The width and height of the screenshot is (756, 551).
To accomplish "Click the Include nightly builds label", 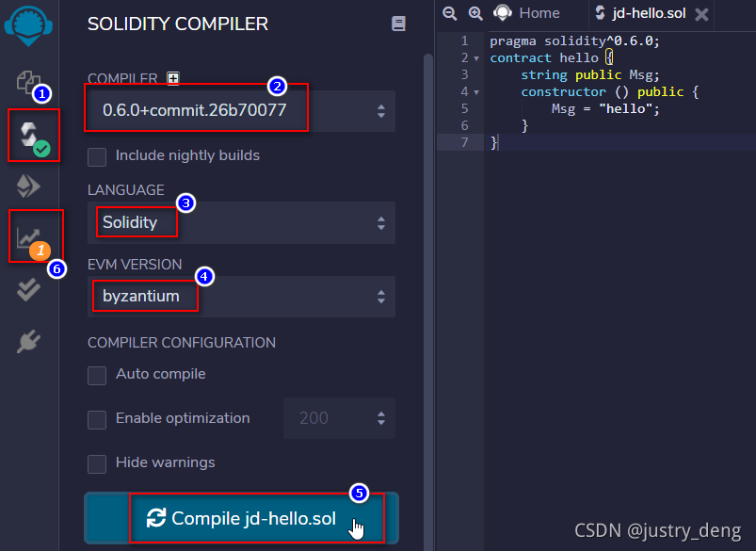I will coord(188,155).
